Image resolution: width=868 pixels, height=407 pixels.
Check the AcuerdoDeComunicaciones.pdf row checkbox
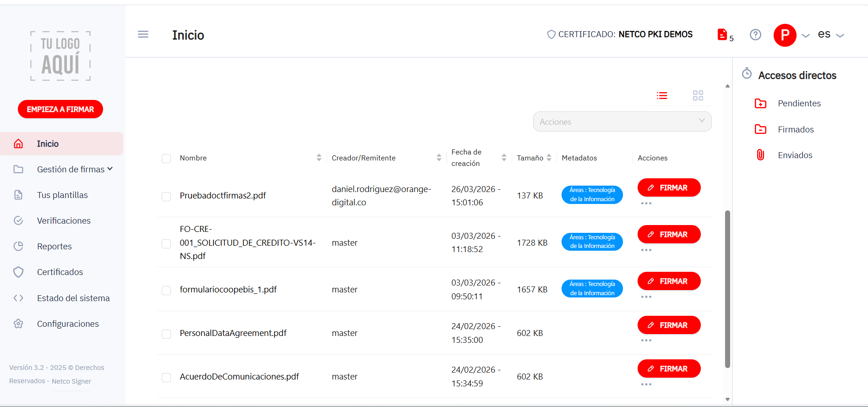[x=166, y=377]
